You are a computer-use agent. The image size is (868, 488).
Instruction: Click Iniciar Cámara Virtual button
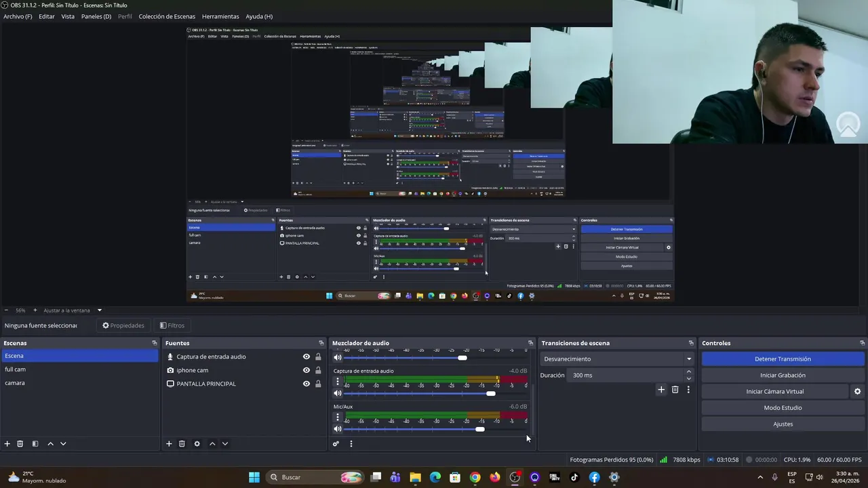(775, 392)
